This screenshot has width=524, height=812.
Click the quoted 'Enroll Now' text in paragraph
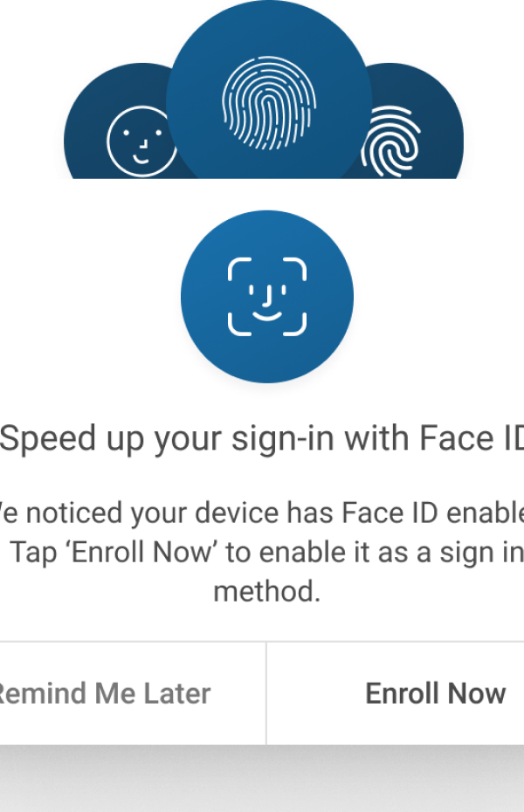click(141, 552)
